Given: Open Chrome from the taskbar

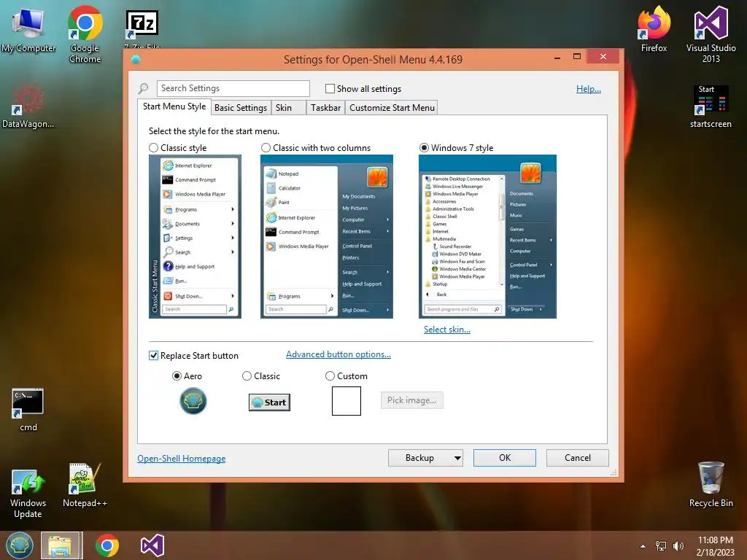Looking at the screenshot, I should coord(107,545).
